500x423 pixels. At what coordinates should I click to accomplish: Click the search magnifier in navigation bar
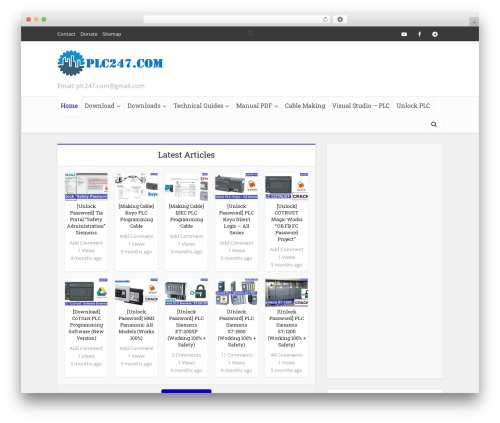pyautogui.click(x=434, y=124)
